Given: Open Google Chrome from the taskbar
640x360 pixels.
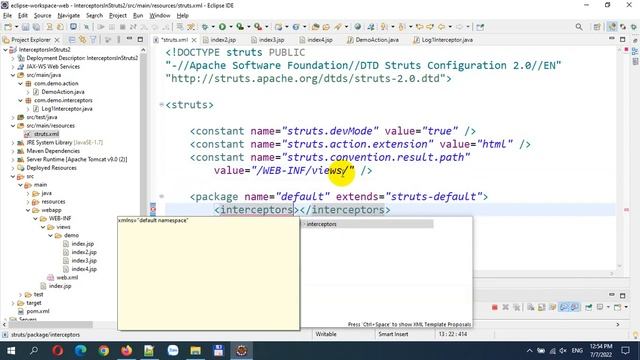Looking at the screenshot, I should 104,351.
